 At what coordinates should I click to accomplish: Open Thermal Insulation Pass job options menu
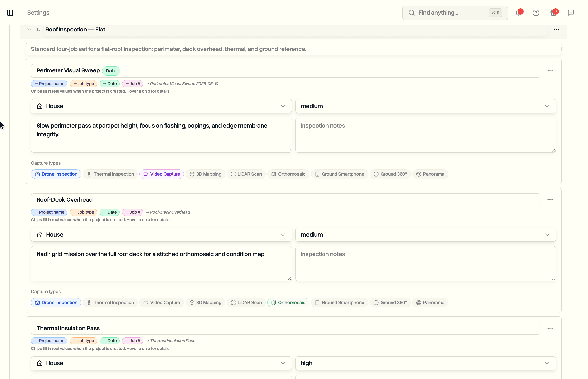coord(550,328)
